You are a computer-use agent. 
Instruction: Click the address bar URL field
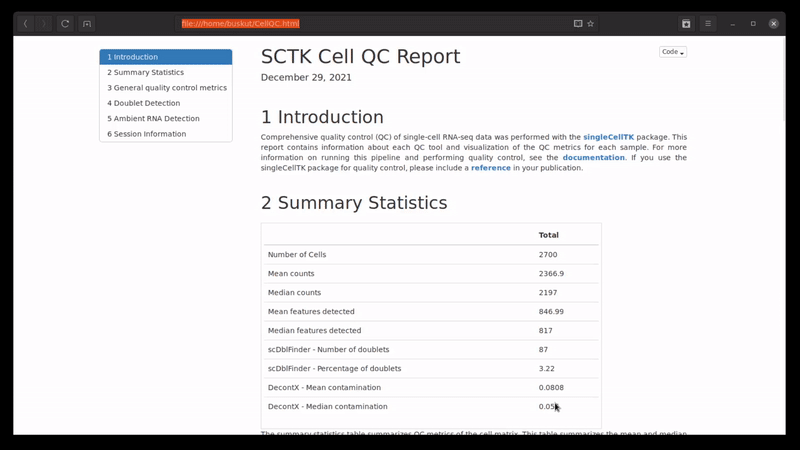pos(370,24)
